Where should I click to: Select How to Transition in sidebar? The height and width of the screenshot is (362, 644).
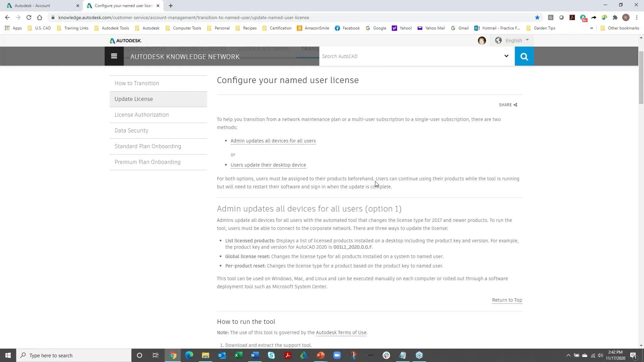coord(158,83)
